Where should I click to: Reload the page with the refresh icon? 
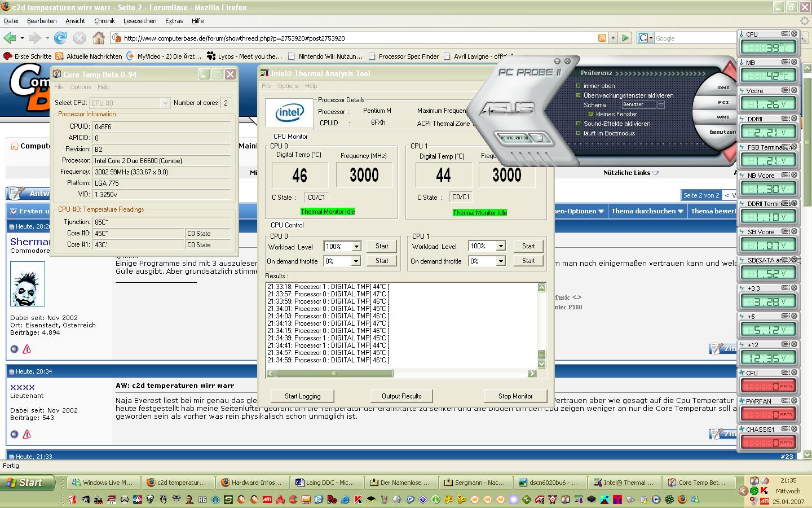[x=60, y=38]
